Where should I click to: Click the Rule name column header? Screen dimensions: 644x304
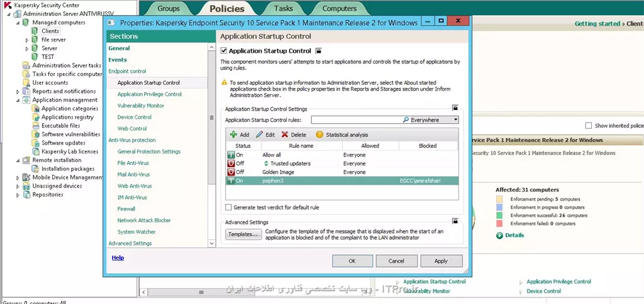tap(301, 146)
